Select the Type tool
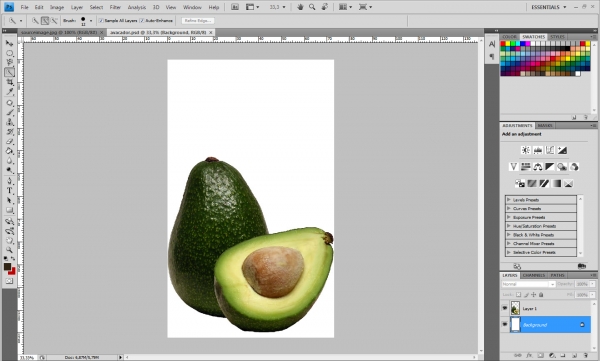 click(9, 191)
